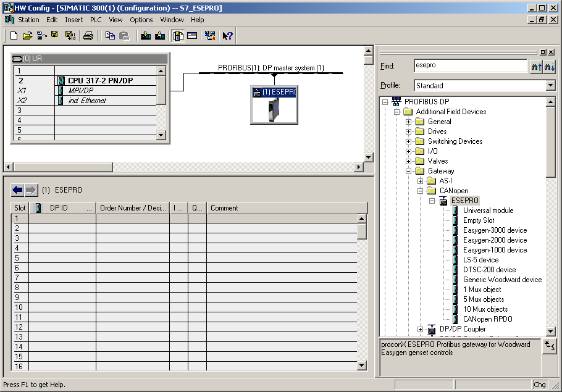
Task: Click the address overview toolbar icon
Action: click(x=192, y=35)
